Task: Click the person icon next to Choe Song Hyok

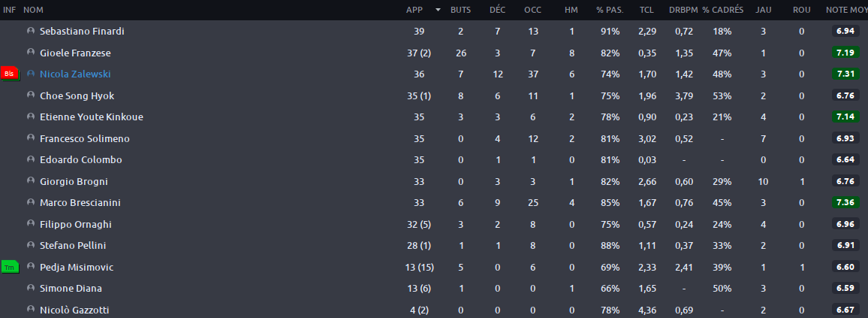Action: pyautogui.click(x=31, y=95)
